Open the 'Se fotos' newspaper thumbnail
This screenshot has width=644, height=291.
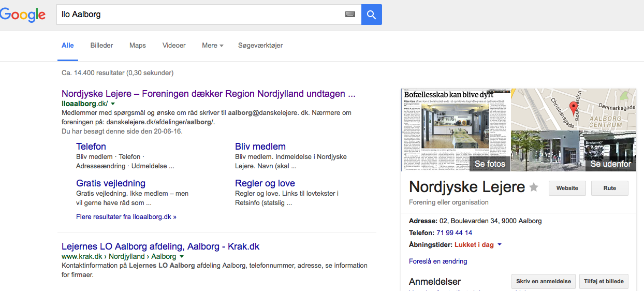[456, 130]
